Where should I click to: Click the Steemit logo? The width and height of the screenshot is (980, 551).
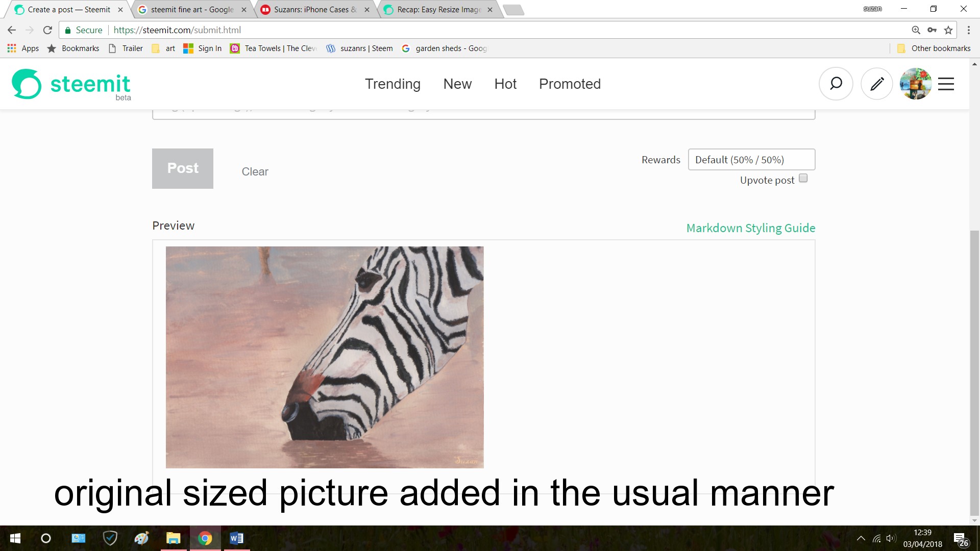tap(71, 84)
